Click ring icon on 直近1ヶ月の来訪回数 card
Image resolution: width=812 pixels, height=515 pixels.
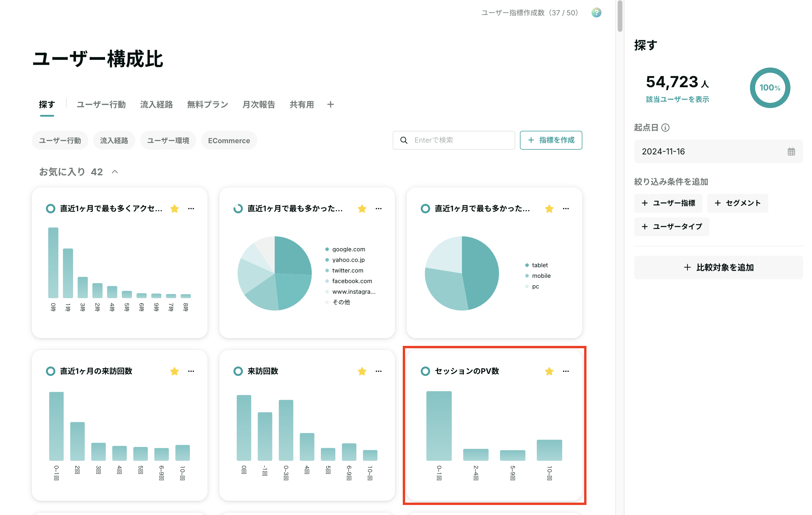(x=51, y=371)
